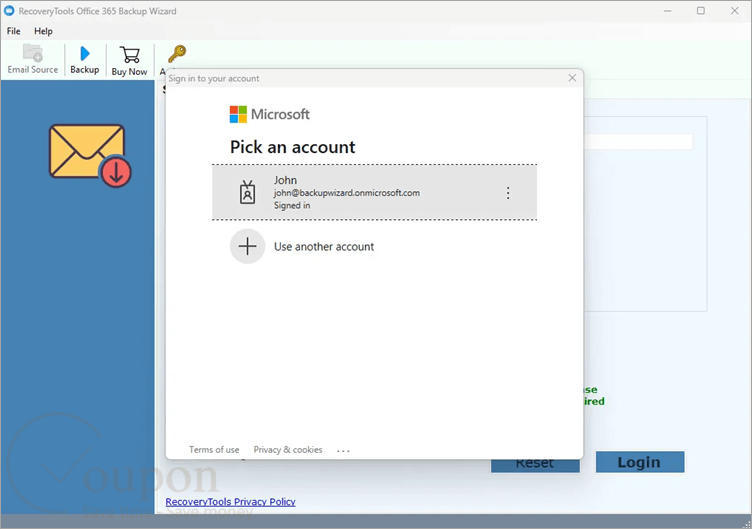Viewport: 752px width, 529px height.
Task: Start the Backup toolbar button
Action: [85, 59]
